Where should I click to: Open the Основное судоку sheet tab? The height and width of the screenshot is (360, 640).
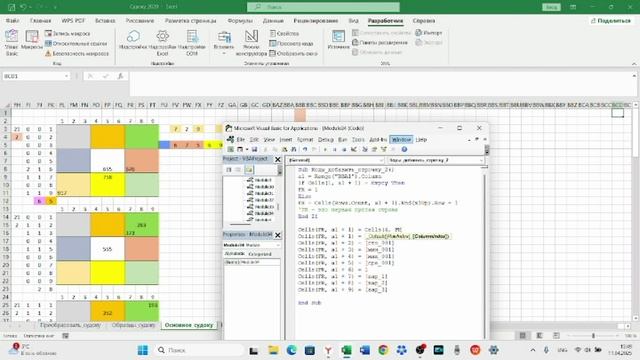pyautogui.click(x=189, y=325)
